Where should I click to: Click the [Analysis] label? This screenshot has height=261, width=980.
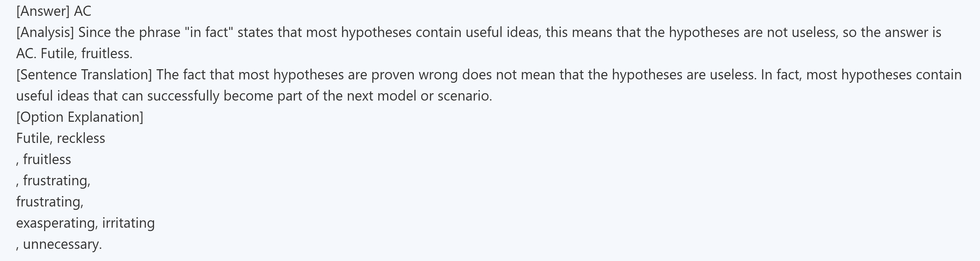click(45, 32)
